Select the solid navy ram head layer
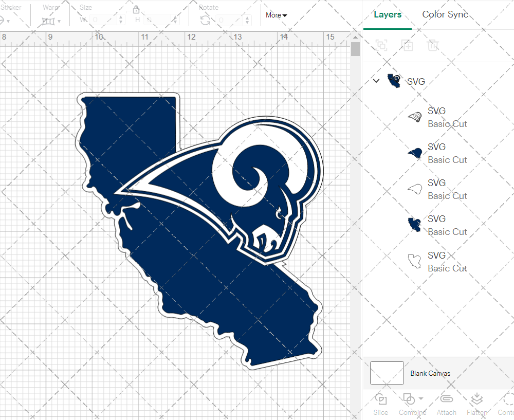Viewport: 514px width, 420px height. tap(415, 153)
